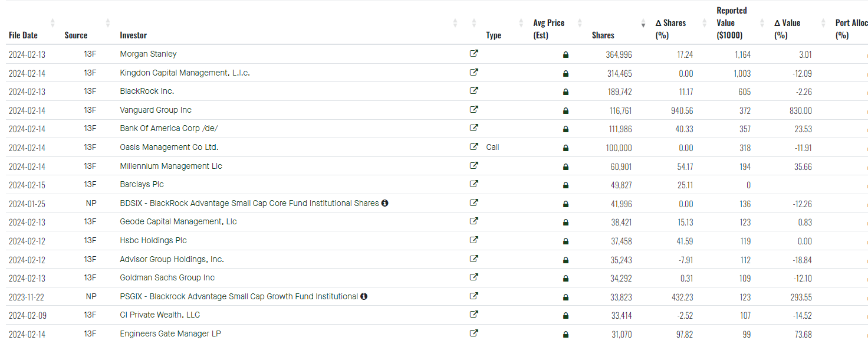Screen dimensions: 868x340
Task: Click info icon next to PSGIX fund
Action: click(364, 296)
